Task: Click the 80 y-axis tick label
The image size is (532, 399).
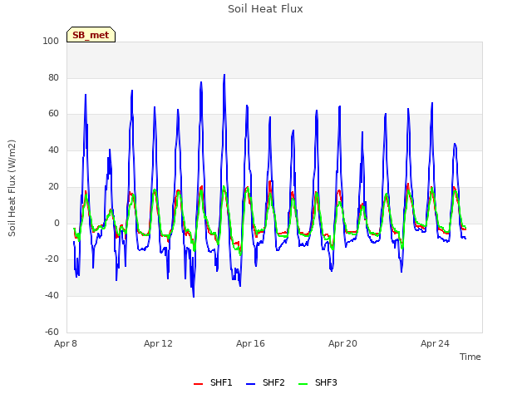Action: (53, 77)
